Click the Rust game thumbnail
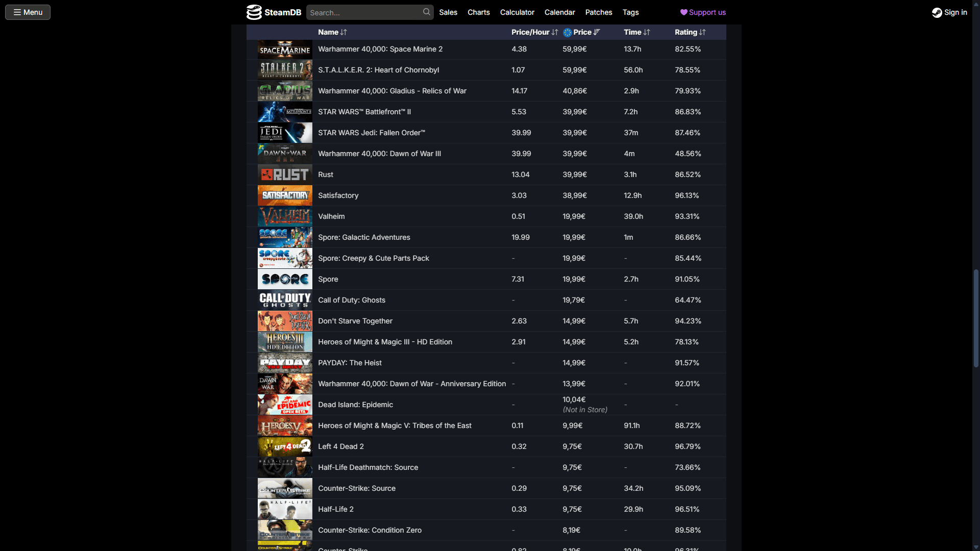This screenshot has width=980, height=551. point(285,174)
